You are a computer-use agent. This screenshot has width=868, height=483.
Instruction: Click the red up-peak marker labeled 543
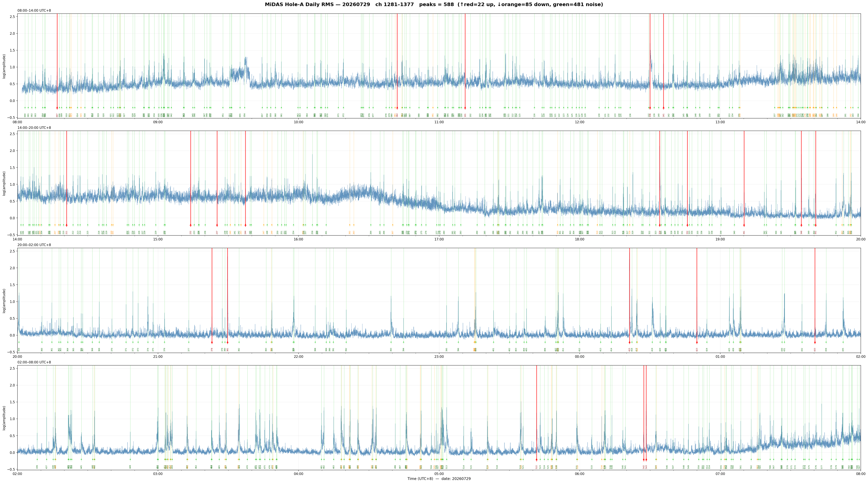646,459
